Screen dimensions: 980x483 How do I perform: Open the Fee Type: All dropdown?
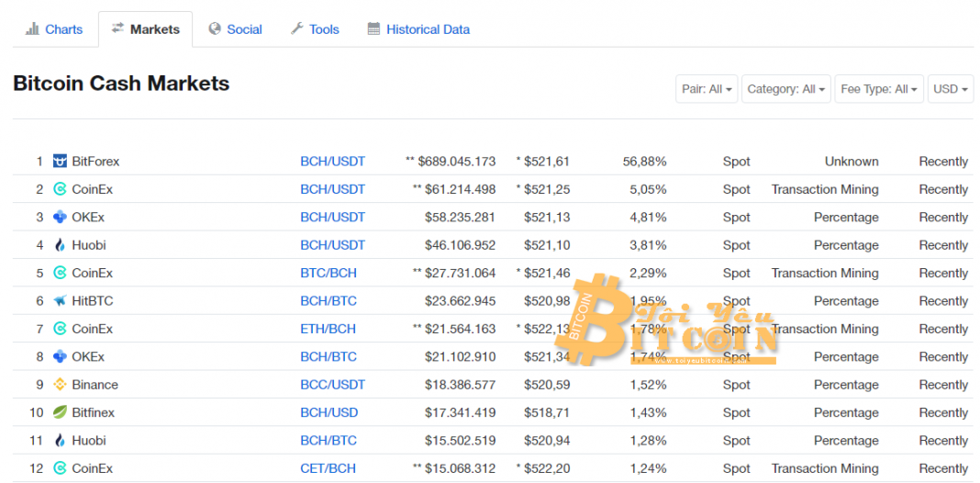(878, 89)
